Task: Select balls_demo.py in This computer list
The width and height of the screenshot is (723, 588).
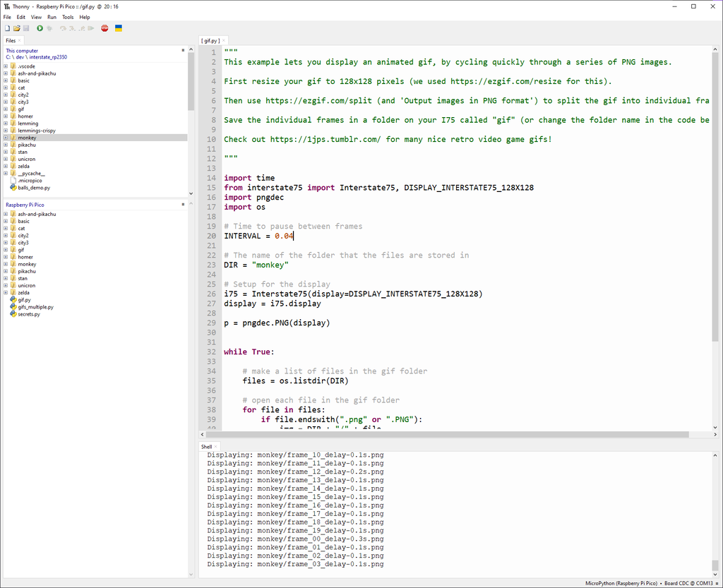Action: 34,188
